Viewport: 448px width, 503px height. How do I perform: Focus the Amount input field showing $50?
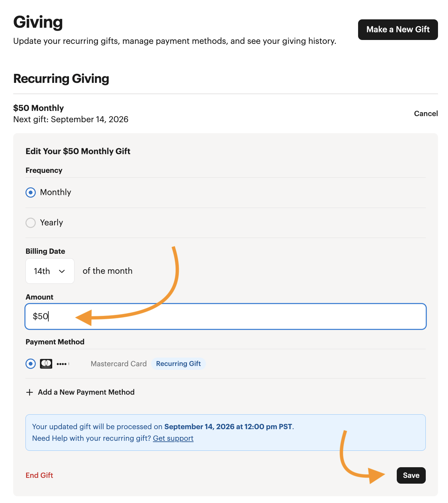tap(226, 316)
